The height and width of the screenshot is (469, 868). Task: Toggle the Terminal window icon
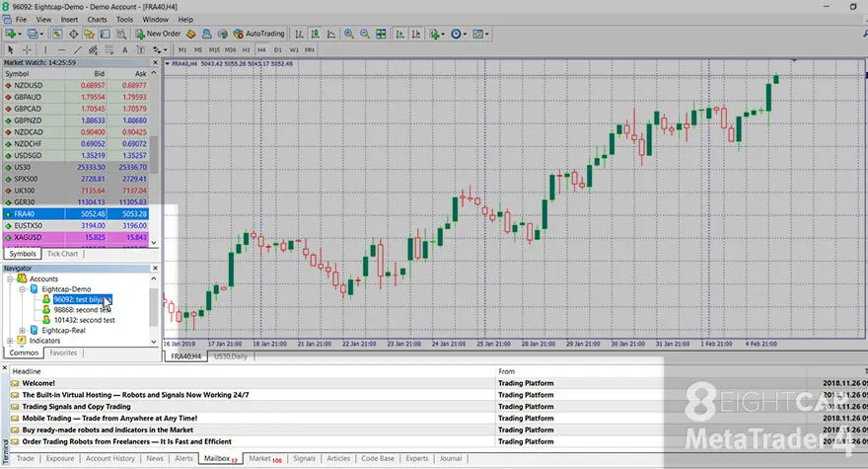coord(106,34)
